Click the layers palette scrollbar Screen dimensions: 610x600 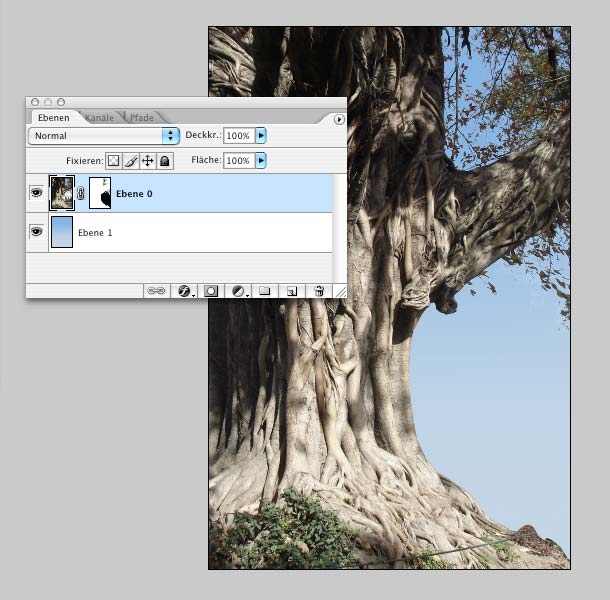pos(339,228)
